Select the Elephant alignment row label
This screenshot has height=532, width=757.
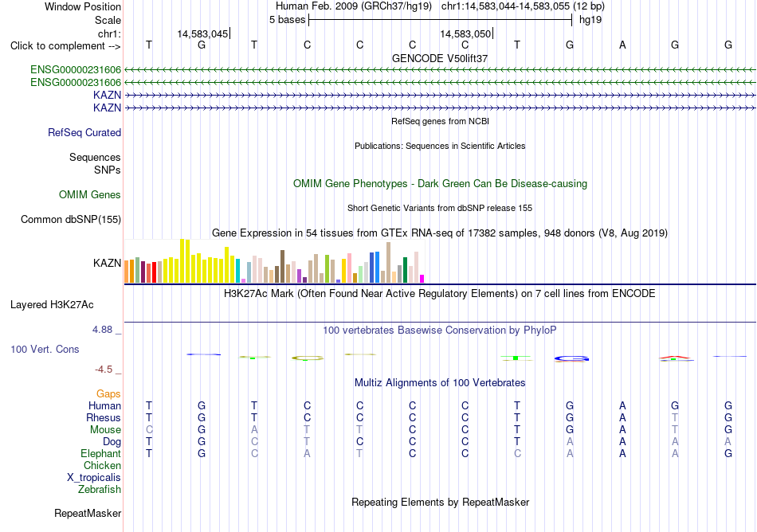[101, 454]
